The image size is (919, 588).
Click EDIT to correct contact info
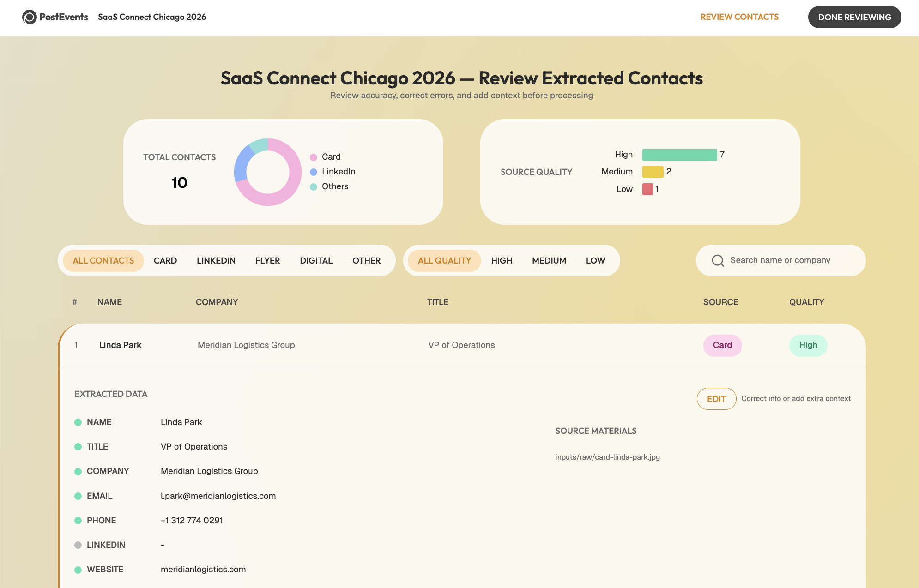(716, 399)
